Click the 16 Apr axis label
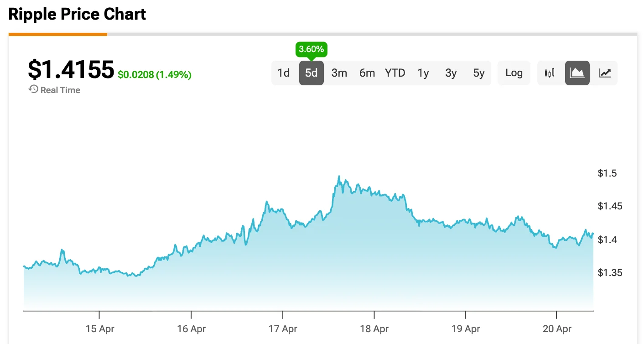The image size is (644, 344). [x=191, y=328]
